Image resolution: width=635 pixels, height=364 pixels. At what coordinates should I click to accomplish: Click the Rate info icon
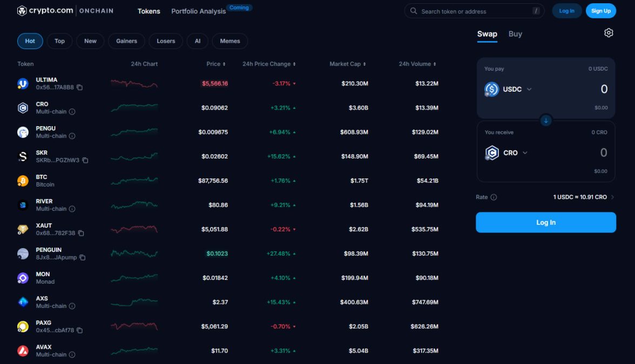[494, 197]
